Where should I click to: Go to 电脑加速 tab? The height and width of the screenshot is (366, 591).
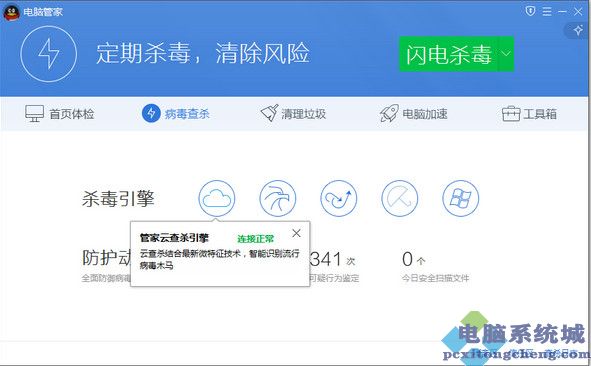click(413, 113)
